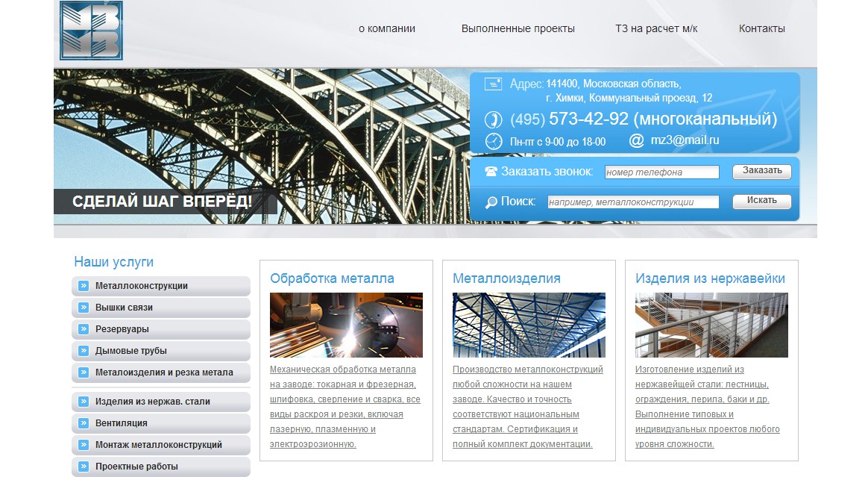Click arrow icon beside Вентиляция
Screen dimensions: 868x477
84,423
